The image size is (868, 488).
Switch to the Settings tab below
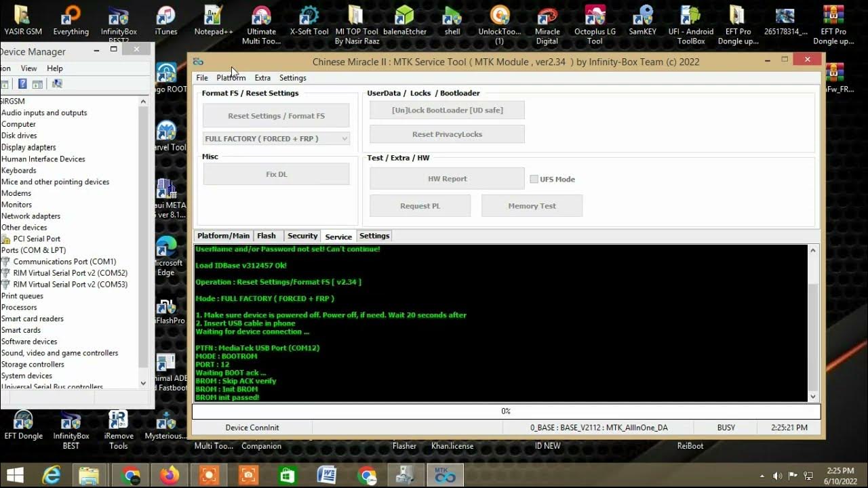(374, 236)
